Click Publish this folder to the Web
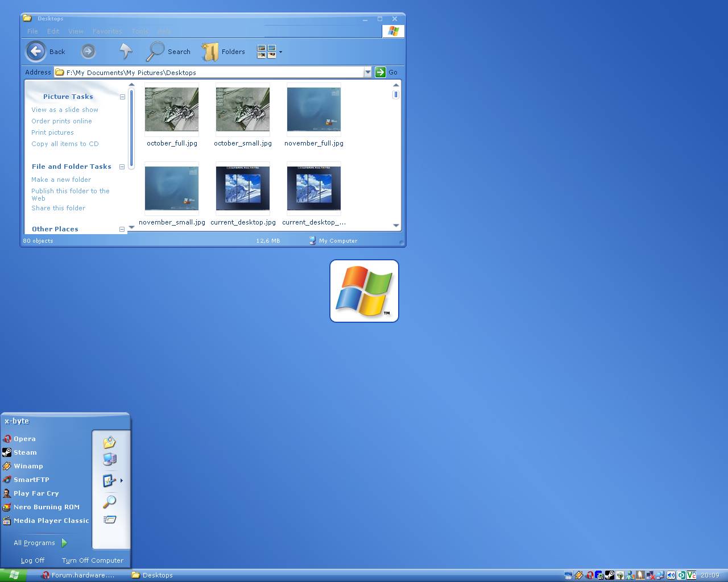This screenshot has height=582, width=728. pyautogui.click(x=71, y=194)
